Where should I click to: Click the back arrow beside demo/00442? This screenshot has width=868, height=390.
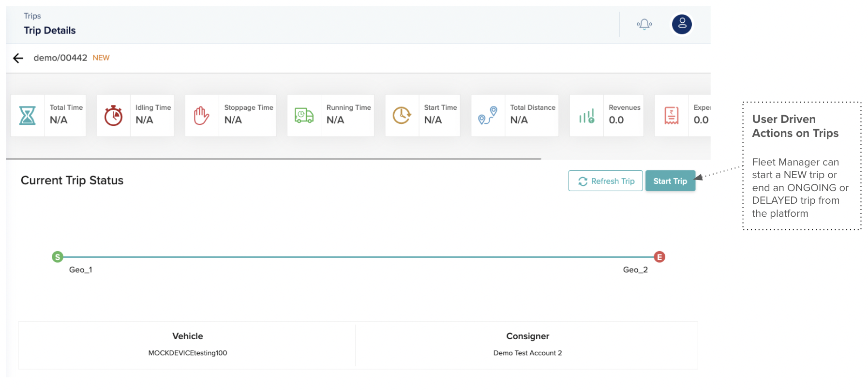18,59
